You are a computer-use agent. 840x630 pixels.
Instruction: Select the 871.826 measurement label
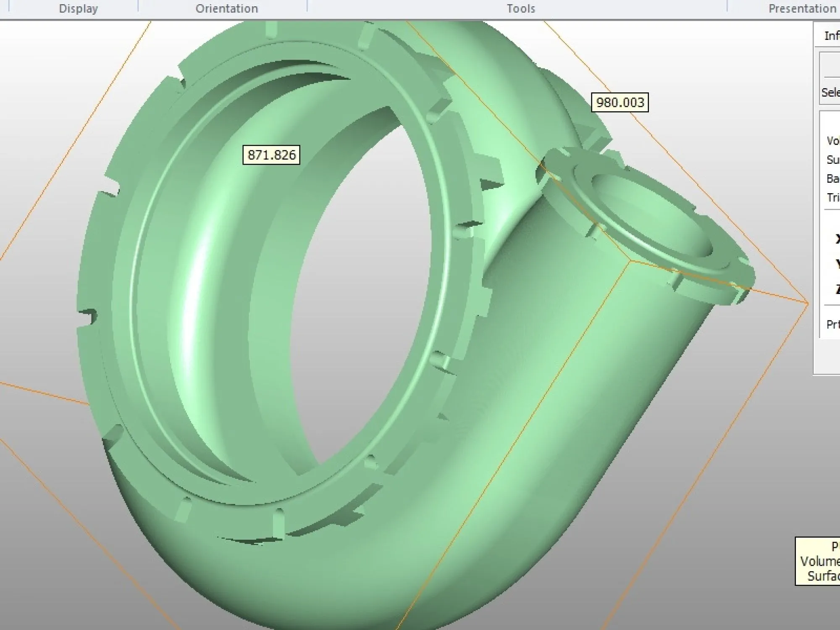271,155
